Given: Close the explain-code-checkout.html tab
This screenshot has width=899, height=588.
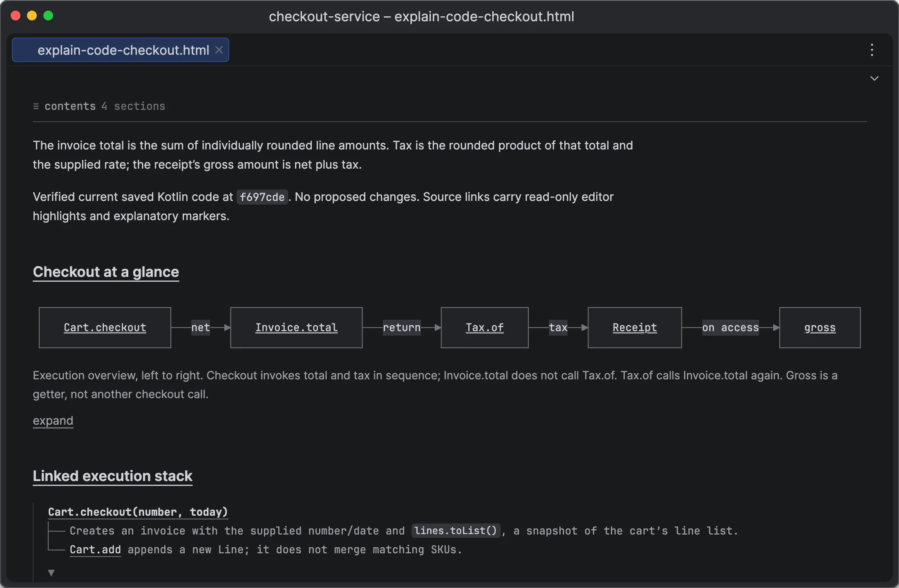Looking at the screenshot, I should coord(219,50).
